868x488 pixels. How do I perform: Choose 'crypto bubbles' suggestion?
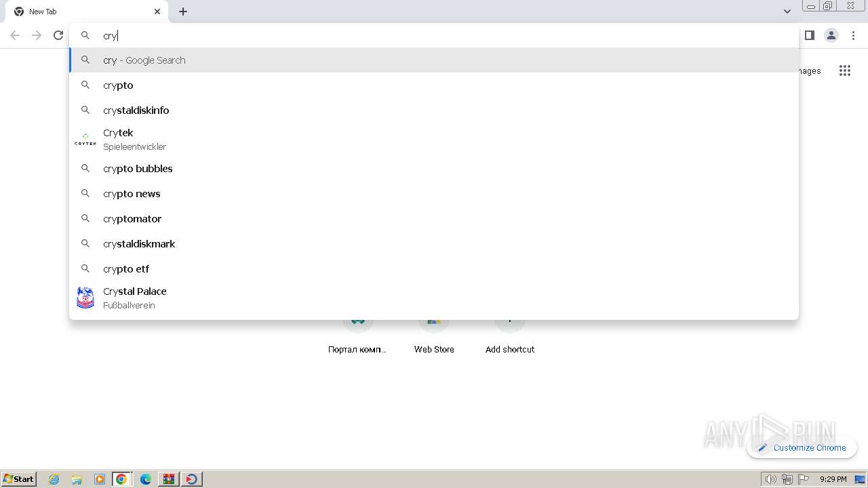434,169
